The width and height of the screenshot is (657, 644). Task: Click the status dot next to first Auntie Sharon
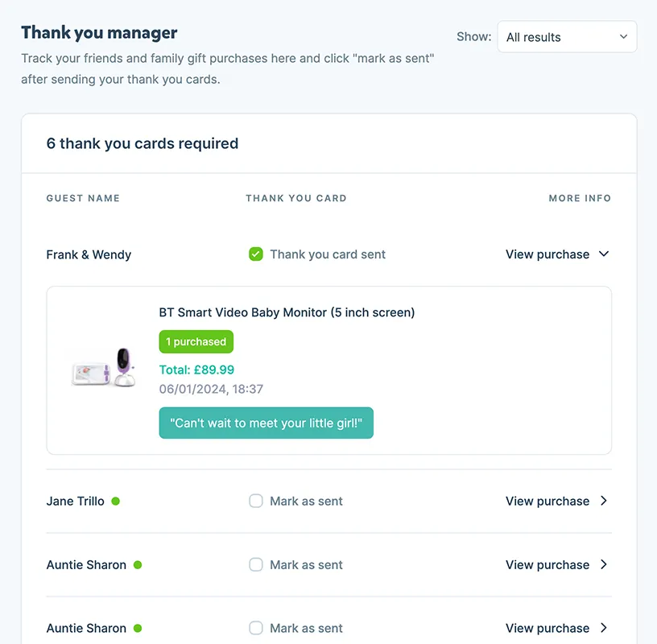click(x=138, y=564)
